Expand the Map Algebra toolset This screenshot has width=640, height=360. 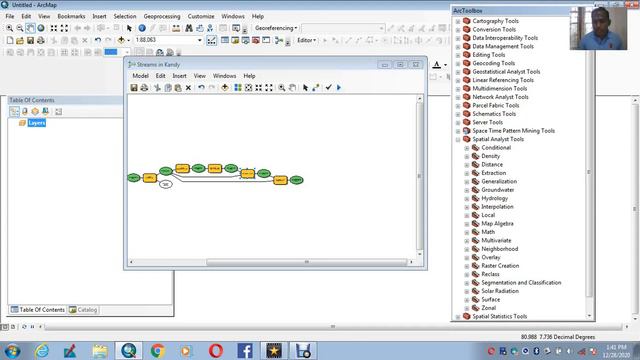click(467, 224)
